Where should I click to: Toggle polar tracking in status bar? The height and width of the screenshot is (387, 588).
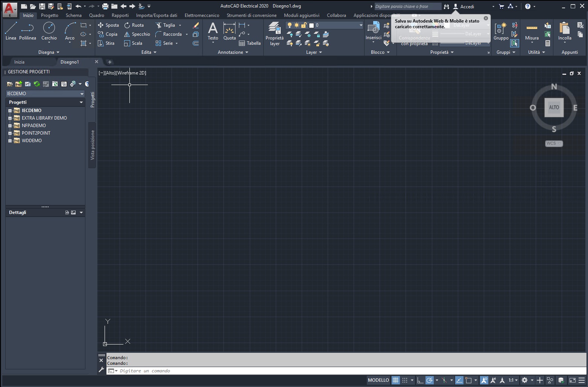(429, 380)
